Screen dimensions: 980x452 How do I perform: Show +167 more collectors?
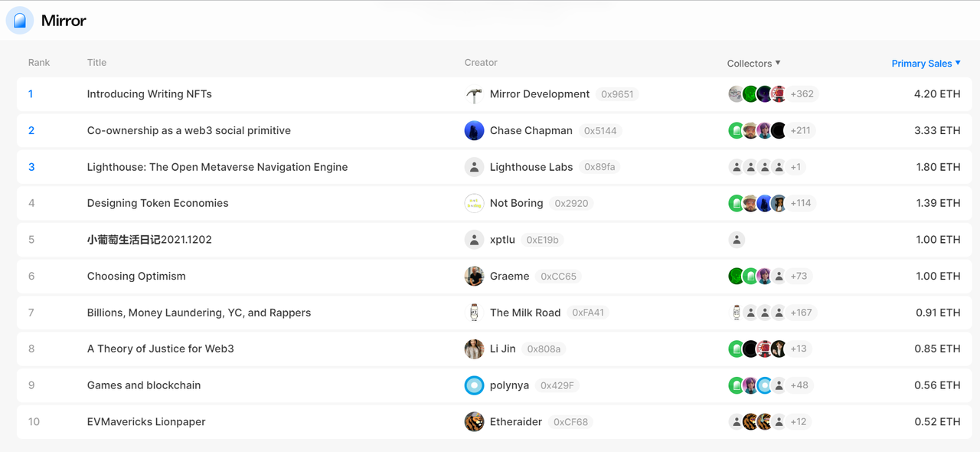(x=801, y=313)
